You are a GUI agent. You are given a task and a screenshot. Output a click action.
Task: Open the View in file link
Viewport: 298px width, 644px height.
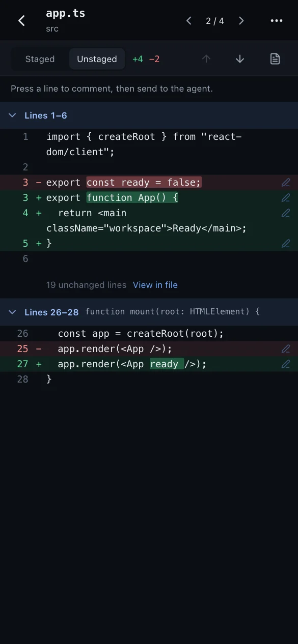(155, 285)
